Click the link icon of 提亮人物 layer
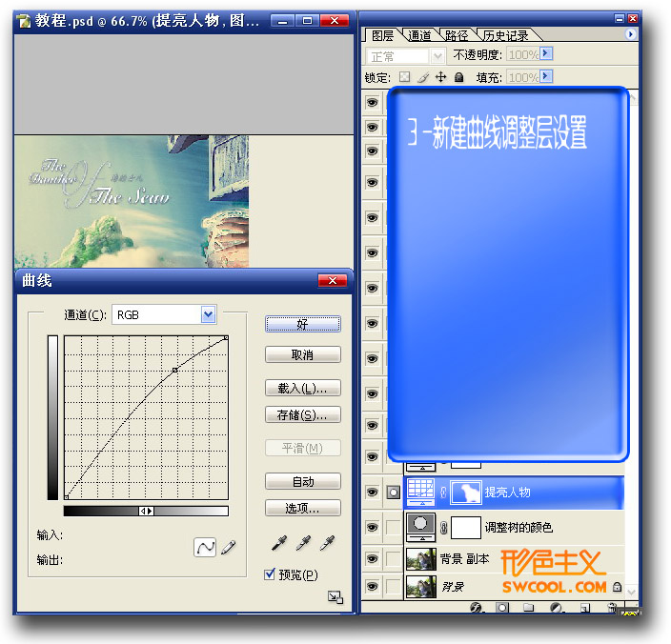 pyautogui.click(x=443, y=493)
